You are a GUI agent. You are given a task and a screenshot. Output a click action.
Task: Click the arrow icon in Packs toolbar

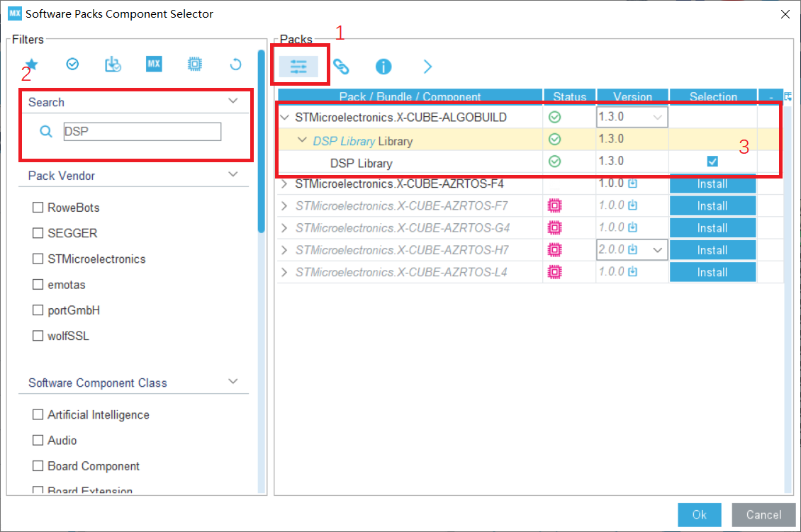427,66
